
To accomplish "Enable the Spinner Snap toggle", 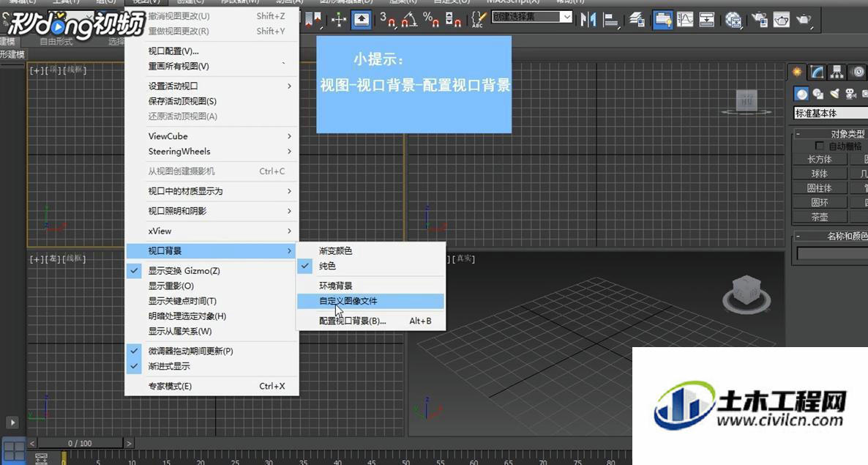I will (453, 20).
